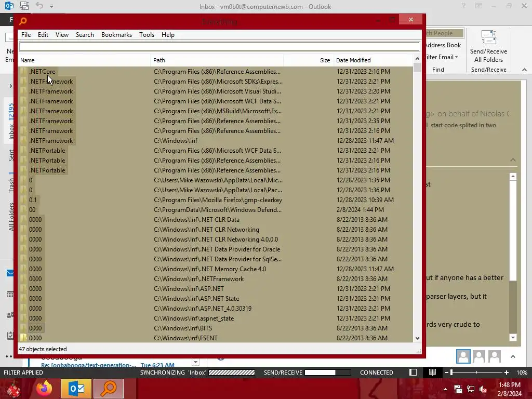This screenshot has height=399, width=532.
Task: Open Trash folder in Outlook folder pane
Action: [x=11, y=182]
